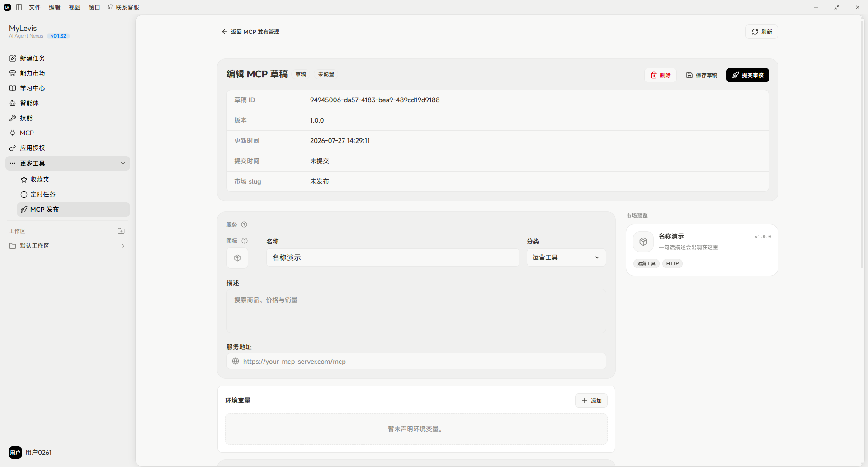Click the 未配置 status badge
Viewport: 868px width, 467px height.
[x=326, y=75]
